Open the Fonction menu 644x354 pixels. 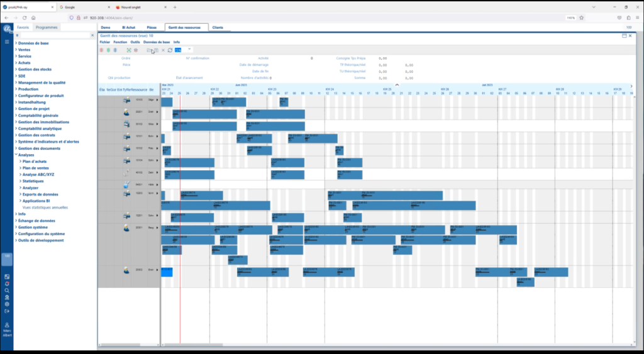[x=119, y=42]
